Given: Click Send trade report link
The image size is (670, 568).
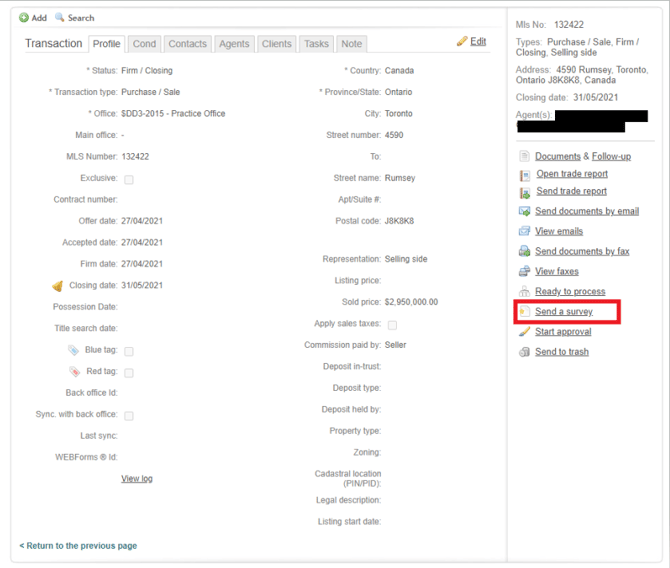Looking at the screenshot, I should 571,191.
